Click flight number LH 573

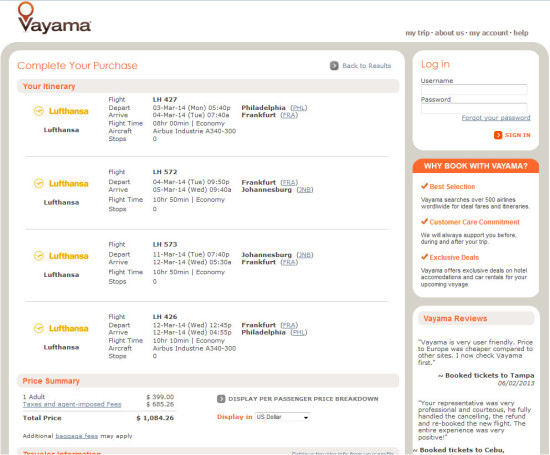(165, 245)
